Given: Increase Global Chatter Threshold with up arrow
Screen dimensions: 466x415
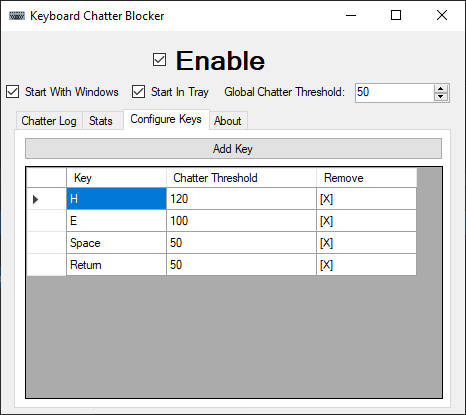Looking at the screenshot, I should [441, 89].
